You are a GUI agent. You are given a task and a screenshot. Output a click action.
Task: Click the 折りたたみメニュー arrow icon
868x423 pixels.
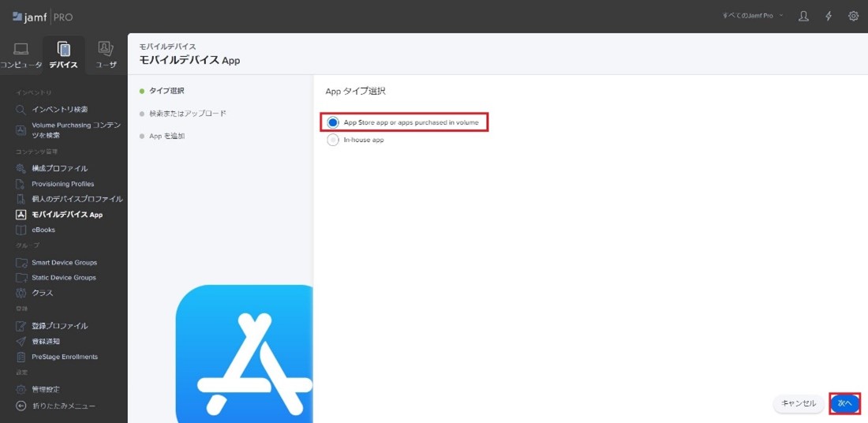pos(21,406)
